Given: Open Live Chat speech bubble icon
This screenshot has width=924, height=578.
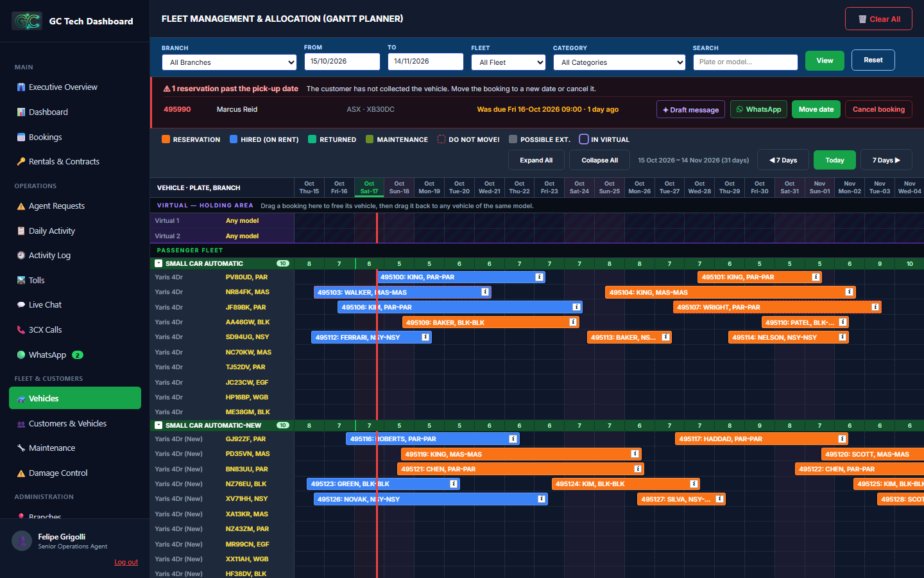Looking at the screenshot, I should point(21,305).
